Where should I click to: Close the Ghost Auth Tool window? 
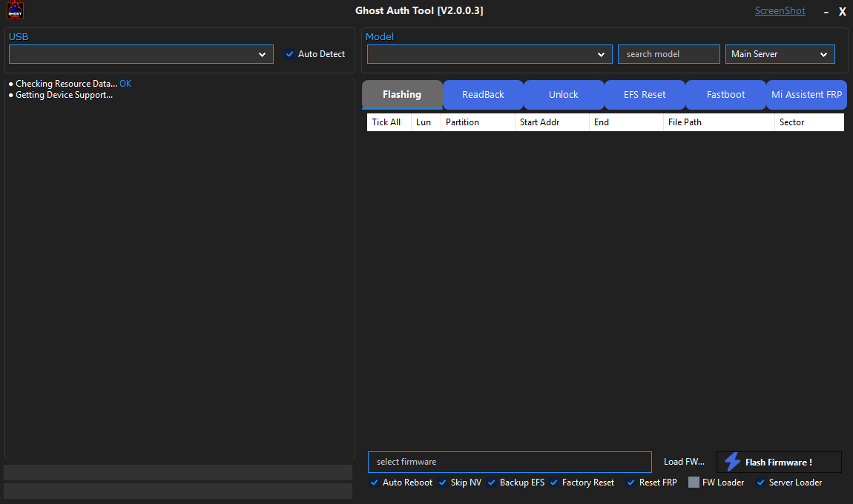[x=842, y=12]
